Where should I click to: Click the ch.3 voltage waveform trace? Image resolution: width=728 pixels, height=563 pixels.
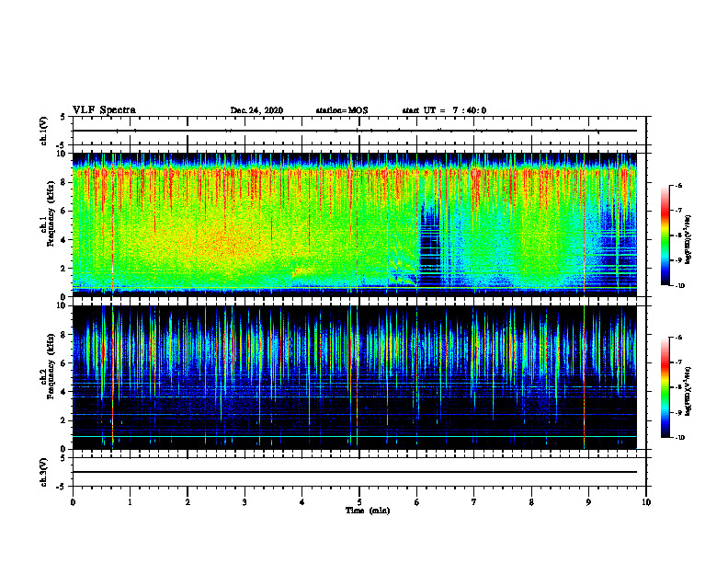(x=355, y=472)
